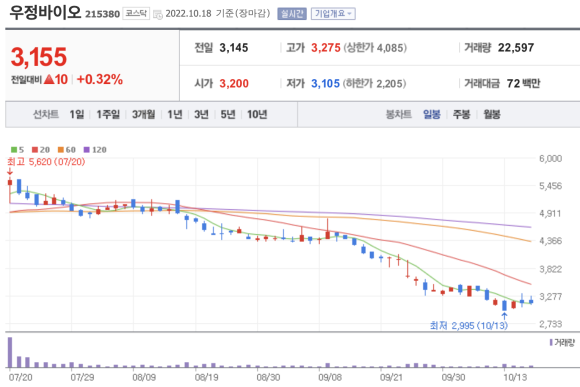Click the clock icon beside the 2022.10.18 date
The image size is (580, 387).
coord(158,15)
